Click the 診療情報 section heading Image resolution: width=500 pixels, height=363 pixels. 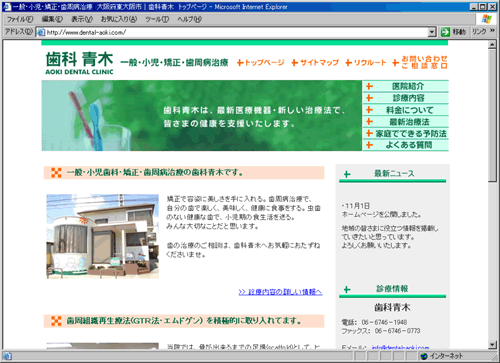point(392,289)
